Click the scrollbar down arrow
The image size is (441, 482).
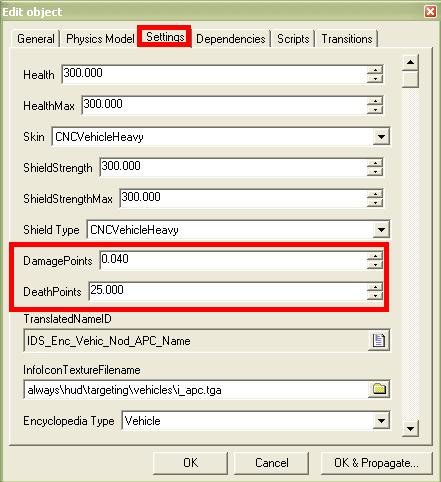(410, 429)
